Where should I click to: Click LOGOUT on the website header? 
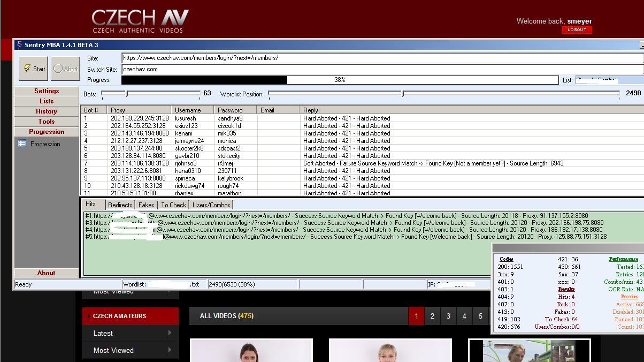coord(577,30)
